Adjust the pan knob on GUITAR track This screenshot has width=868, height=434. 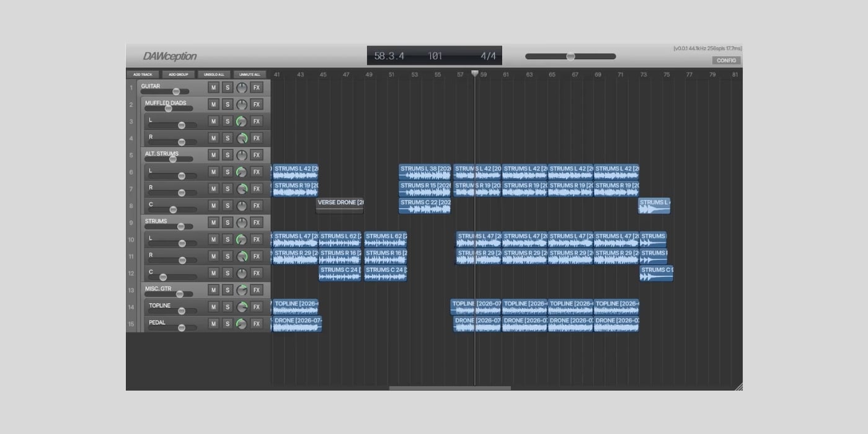(242, 87)
